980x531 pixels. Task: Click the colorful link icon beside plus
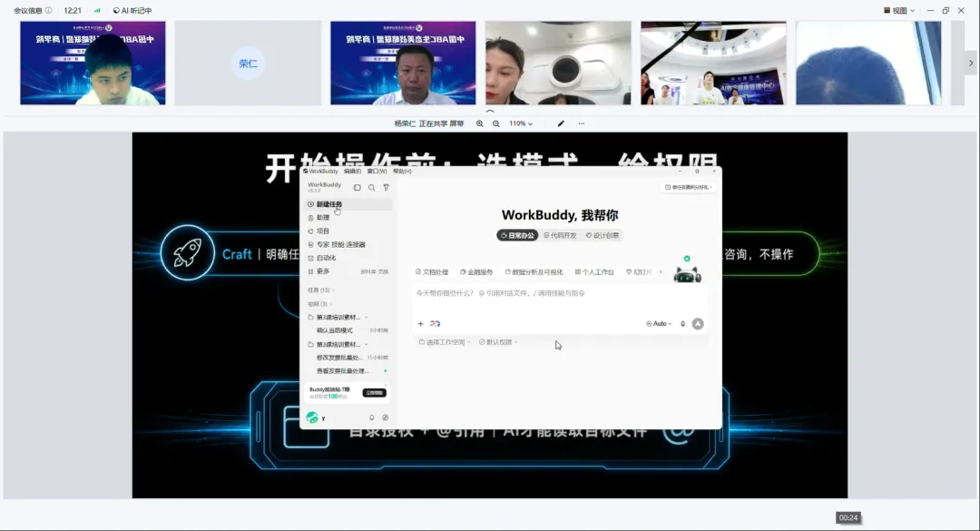435,324
